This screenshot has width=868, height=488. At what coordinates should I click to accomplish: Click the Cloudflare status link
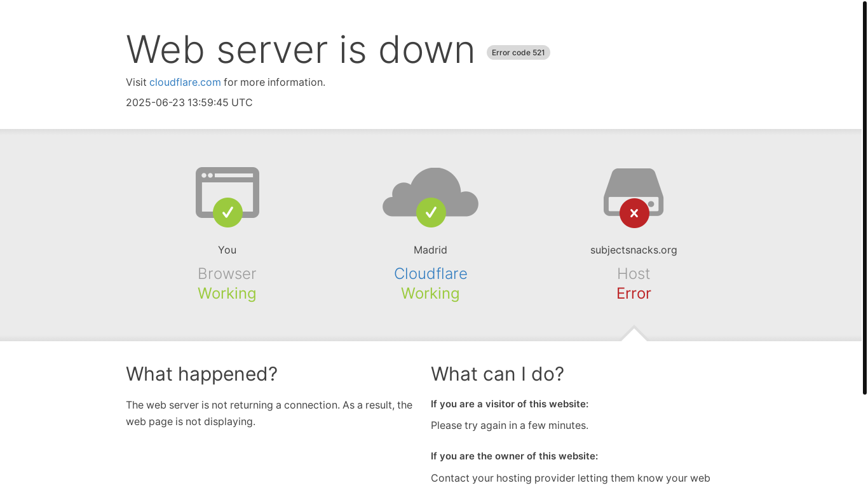pos(430,273)
